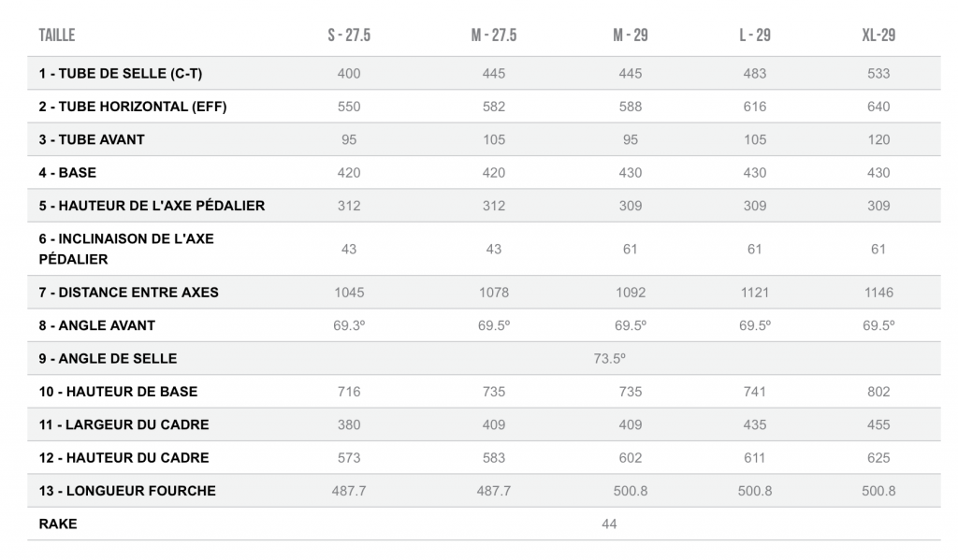Click the rake value 44

click(x=609, y=524)
